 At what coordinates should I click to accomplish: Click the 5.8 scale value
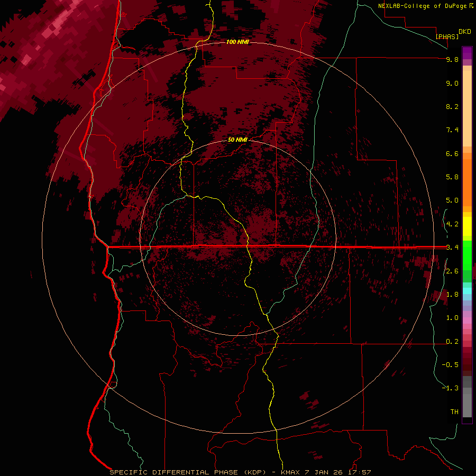click(x=452, y=177)
